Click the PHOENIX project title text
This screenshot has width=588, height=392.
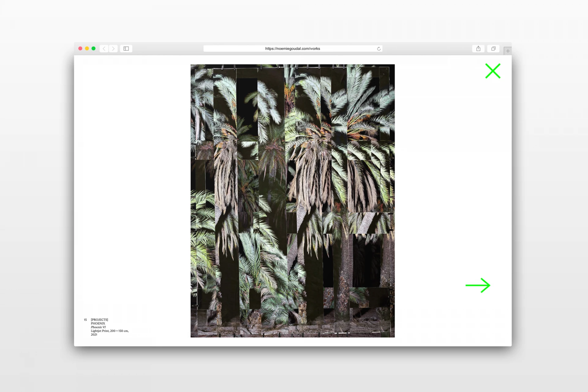98,323
